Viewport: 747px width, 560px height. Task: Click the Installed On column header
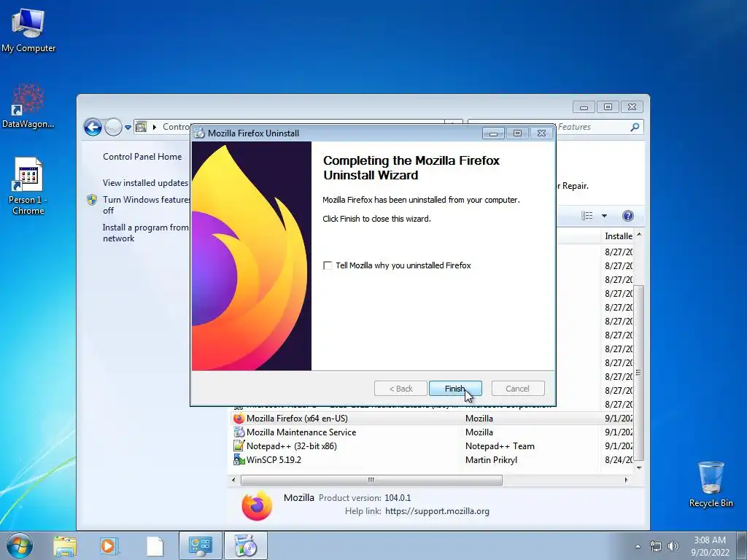(618, 236)
